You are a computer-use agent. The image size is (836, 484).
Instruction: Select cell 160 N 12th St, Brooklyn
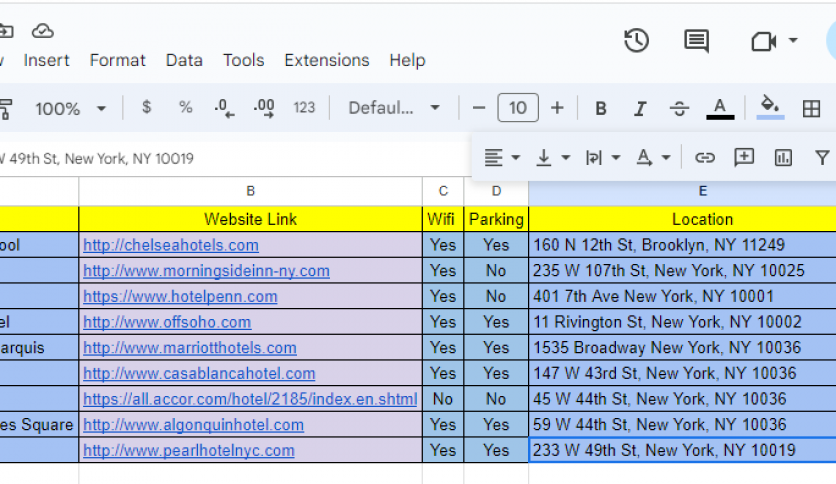(682, 245)
